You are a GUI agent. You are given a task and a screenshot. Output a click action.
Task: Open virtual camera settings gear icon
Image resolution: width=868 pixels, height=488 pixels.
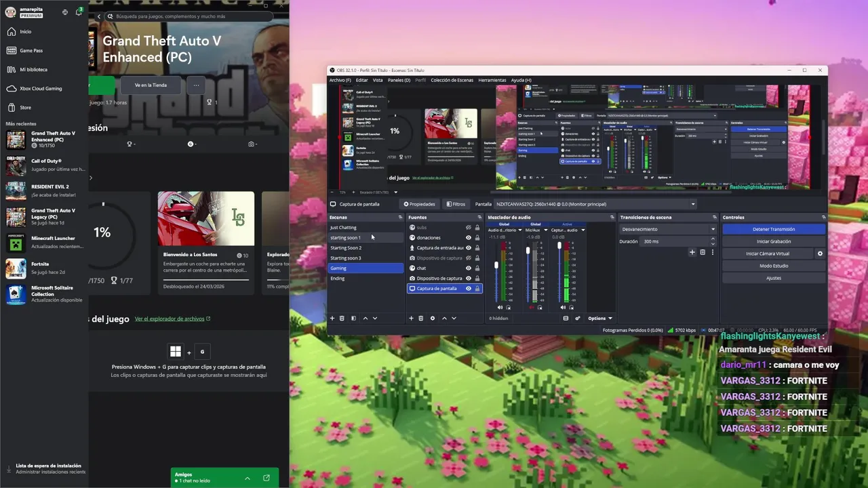pyautogui.click(x=820, y=253)
